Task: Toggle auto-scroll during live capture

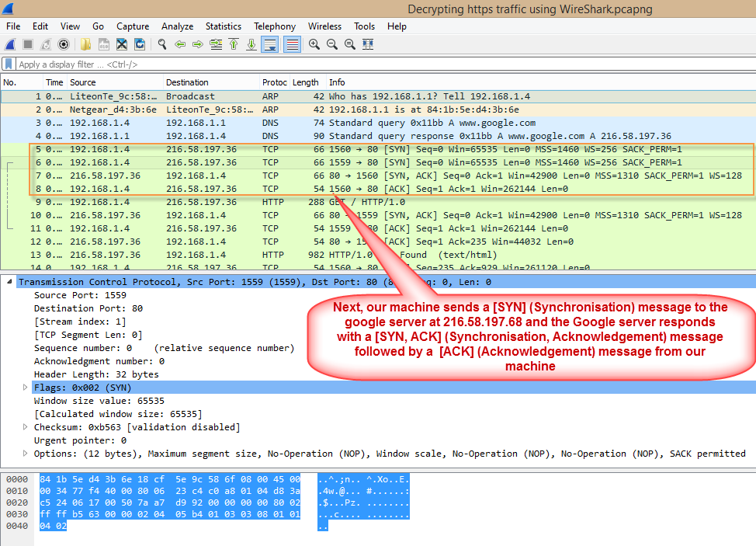Action: [x=270, y=44]
